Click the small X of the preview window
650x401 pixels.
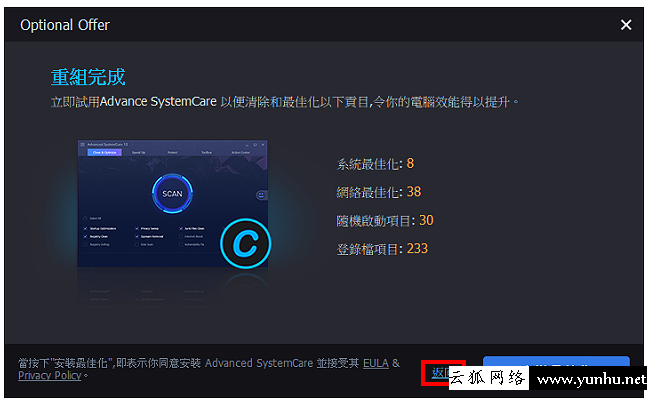click(263, 144)
